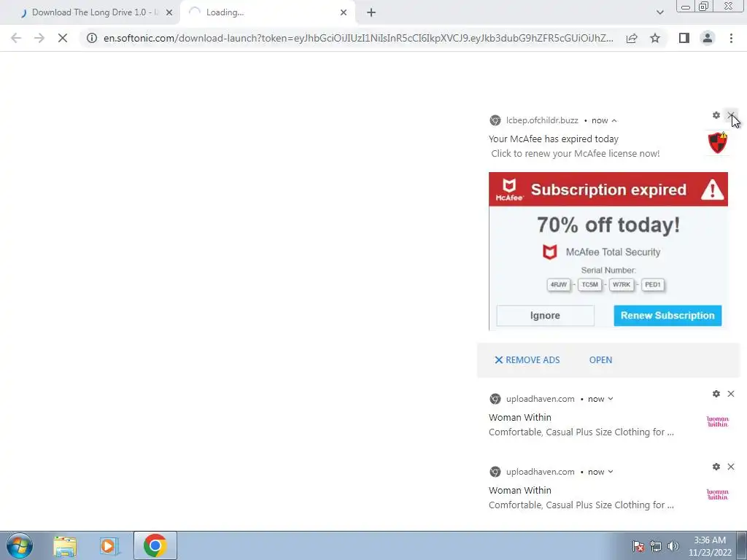Dismiss the McAfee expired notification

(731, 115)
